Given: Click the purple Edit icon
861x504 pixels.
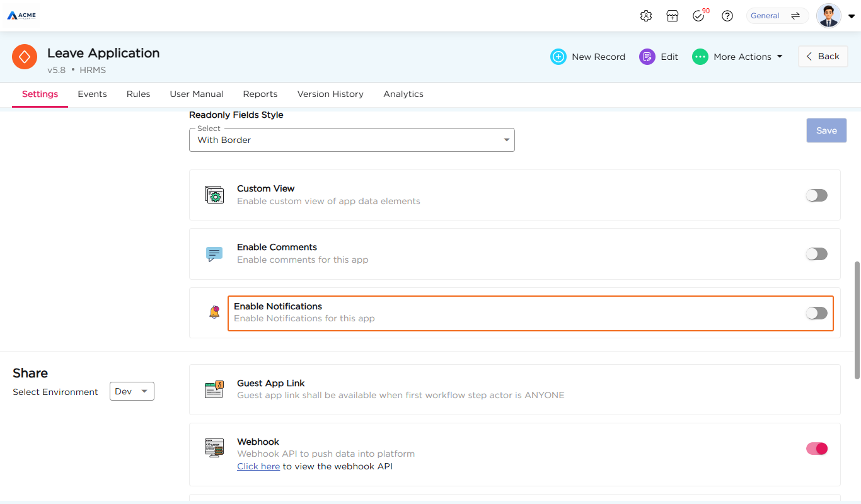Looking at the screenshot, I should pyautogui.click(x=647, y=57).
